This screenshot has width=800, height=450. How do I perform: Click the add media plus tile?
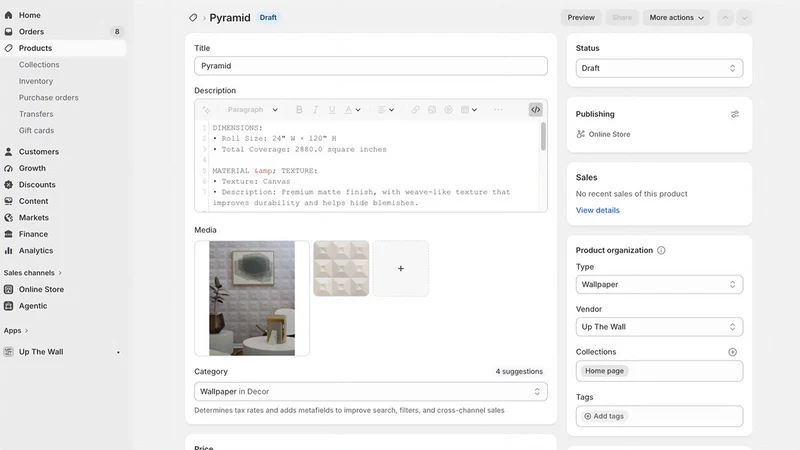(401, 268)
